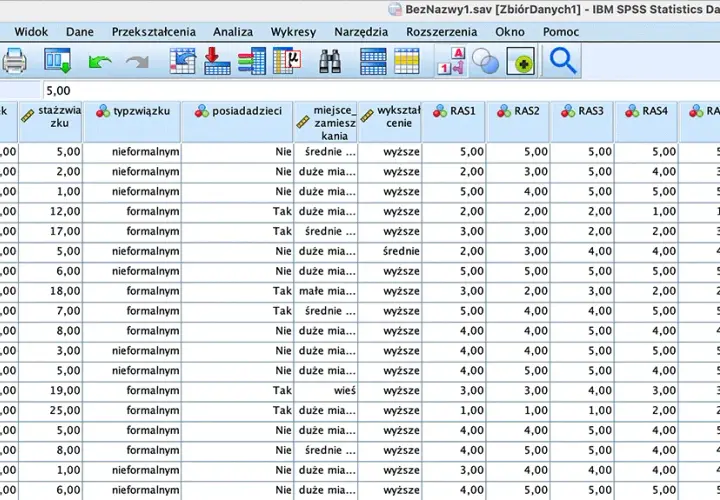Click the green Undo arrow

(x=100, y=62)
